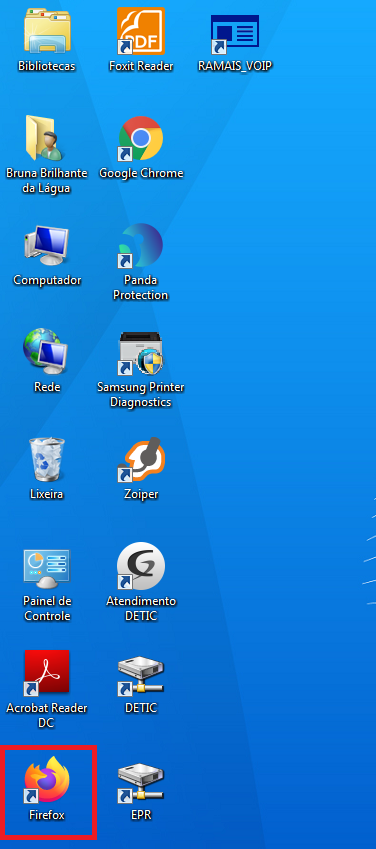
Task: Click the Foxit Reader shortcut icon
Action: click(141, 31)
